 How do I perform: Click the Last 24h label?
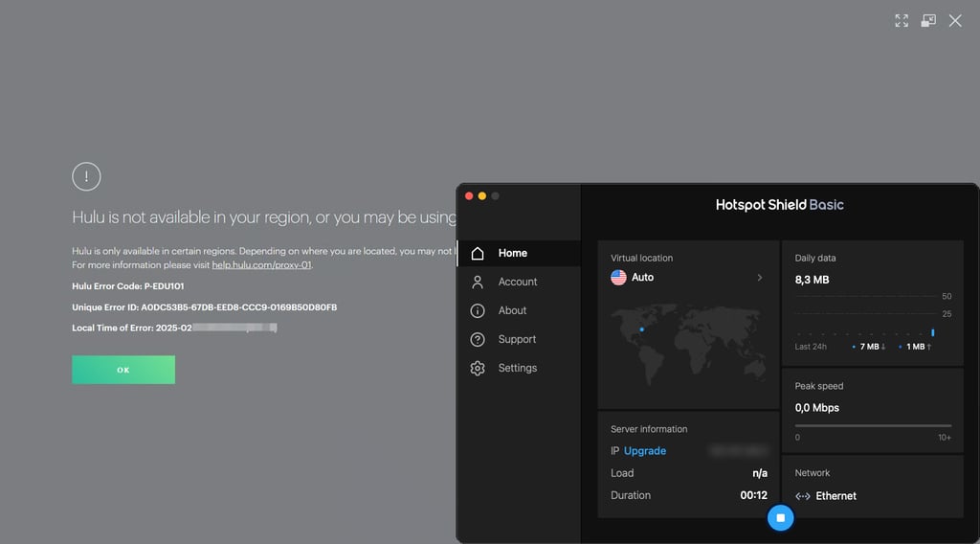coord(811,347)
